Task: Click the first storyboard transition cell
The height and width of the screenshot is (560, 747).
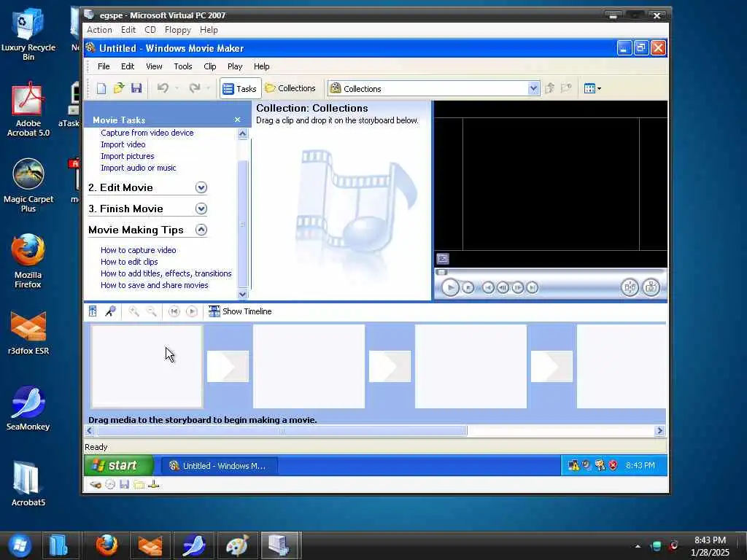Action: point(228,366)
